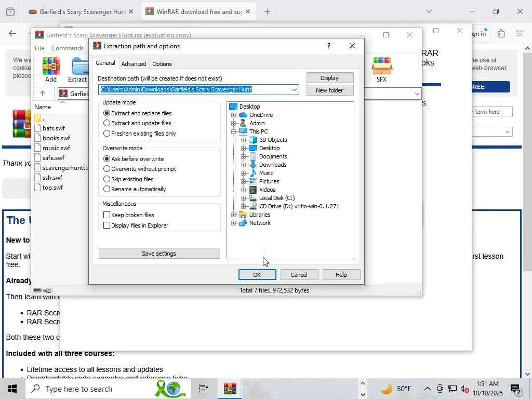Select Overwrite without prompt option
Viewport: 532px width, 399px height.
140,169
